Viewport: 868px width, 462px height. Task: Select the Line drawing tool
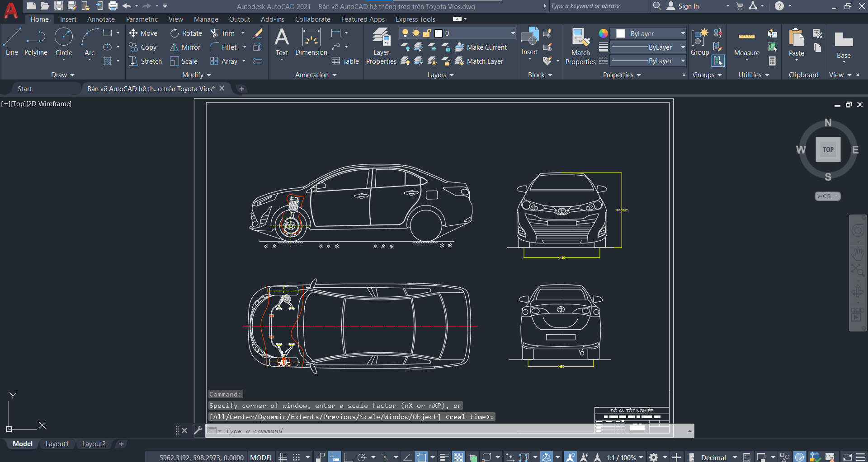(x=12, y=42)
